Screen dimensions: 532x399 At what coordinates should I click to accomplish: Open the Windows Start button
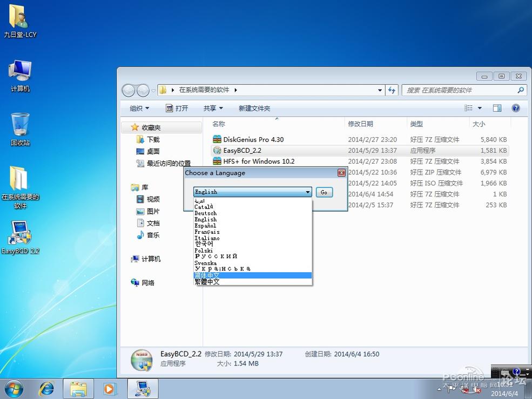tap(14, 389)
